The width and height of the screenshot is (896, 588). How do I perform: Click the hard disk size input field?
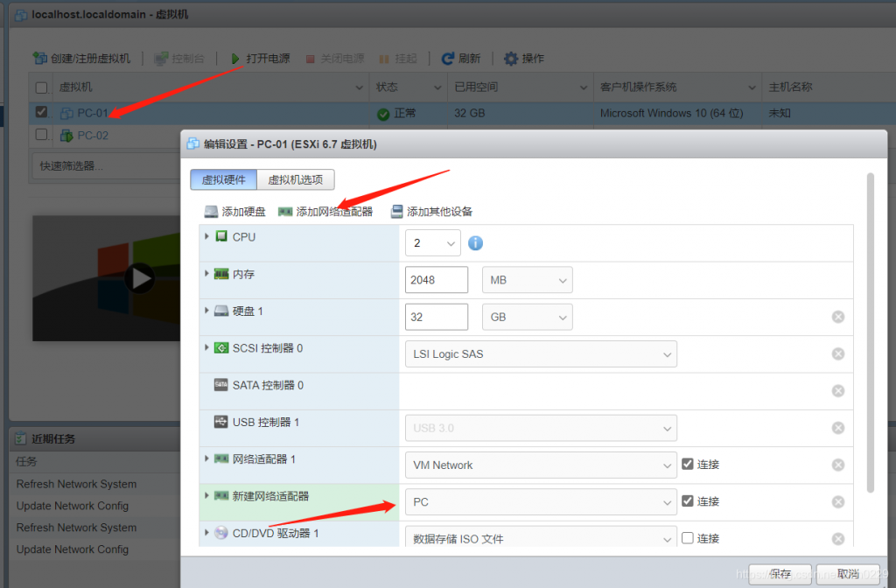437,317
